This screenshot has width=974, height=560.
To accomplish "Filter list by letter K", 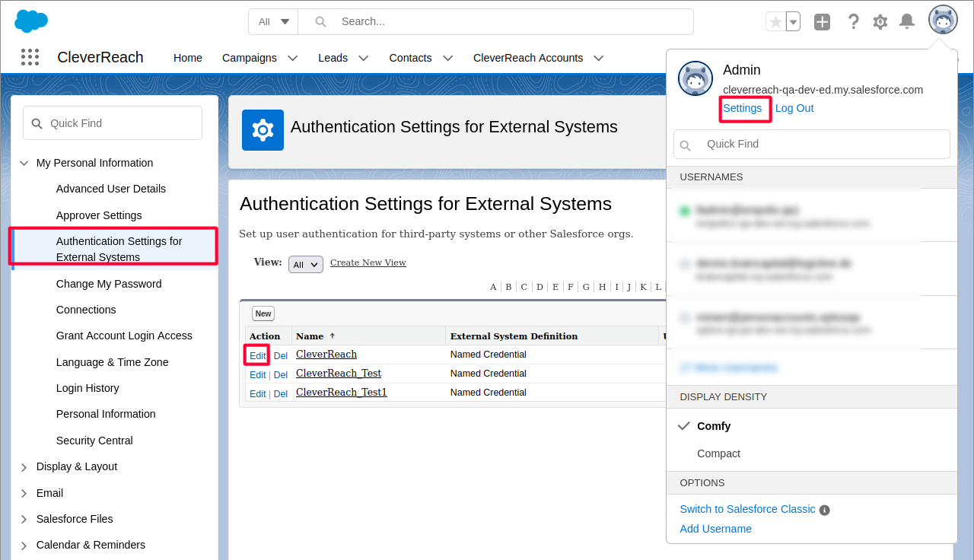I will coord(643,287).
